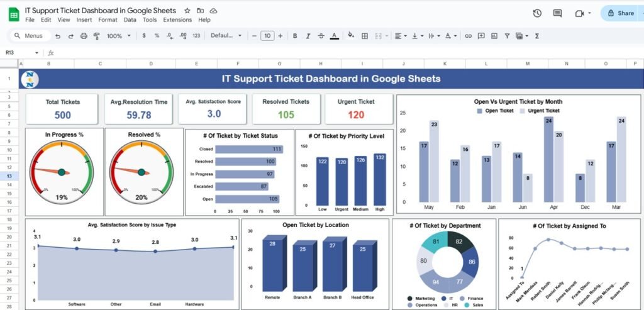Image resolution: width=644 pixels, height=310 pixels.
Task: Open functions sigma icon
Action: click(x=537, y=36)
